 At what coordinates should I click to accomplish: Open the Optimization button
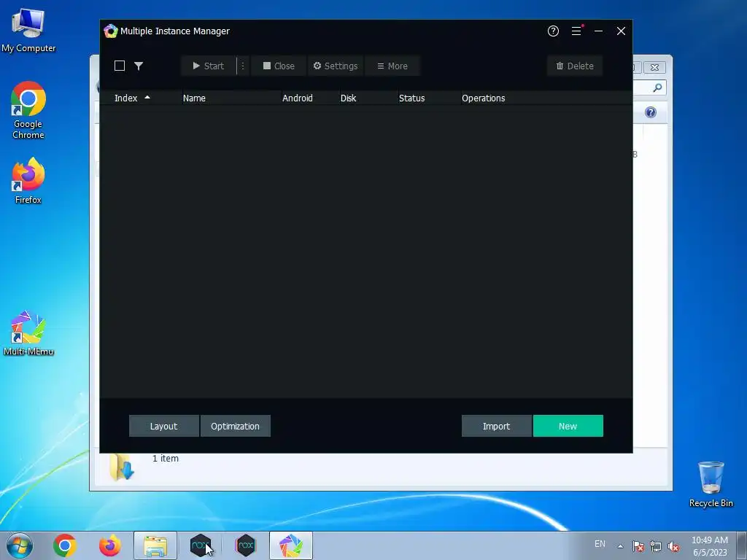pyautogui.click(x=236, y=426)
